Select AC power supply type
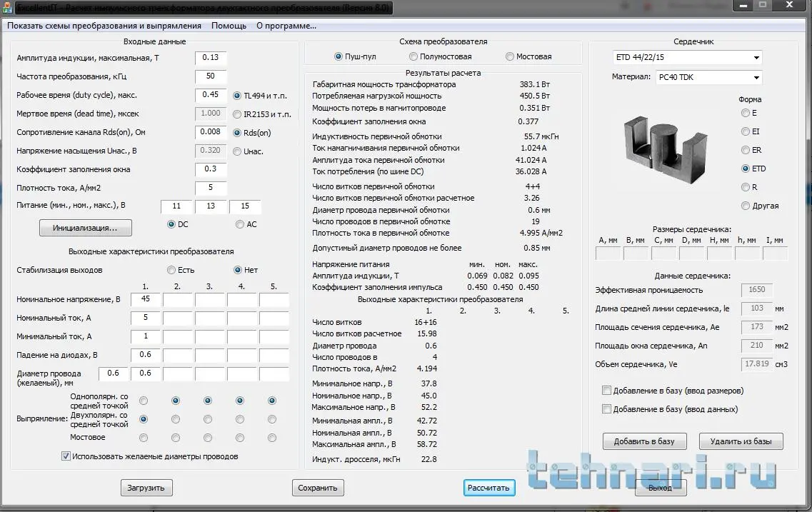 tap(246, 224)
